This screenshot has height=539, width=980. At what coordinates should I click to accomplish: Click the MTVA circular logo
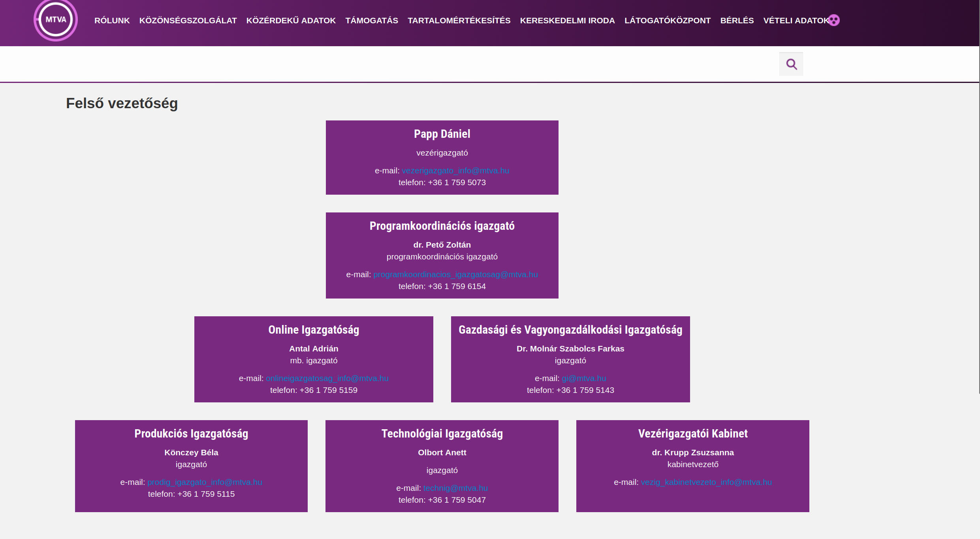[56, 20]
